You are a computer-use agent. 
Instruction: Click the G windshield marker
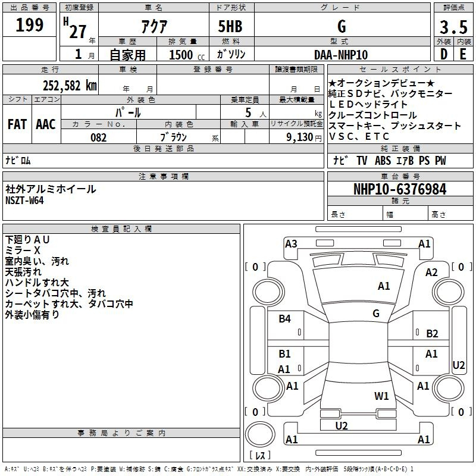376,314
